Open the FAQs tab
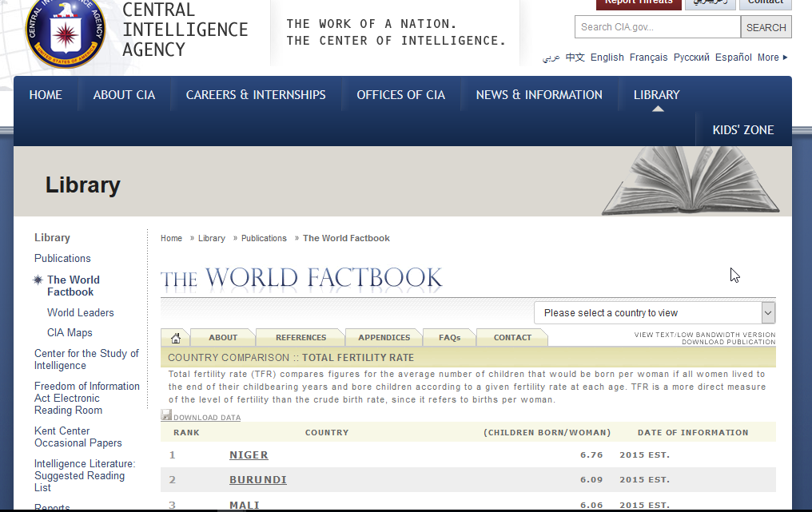This screenshot has width=812, height=512. tap(449, 338)
